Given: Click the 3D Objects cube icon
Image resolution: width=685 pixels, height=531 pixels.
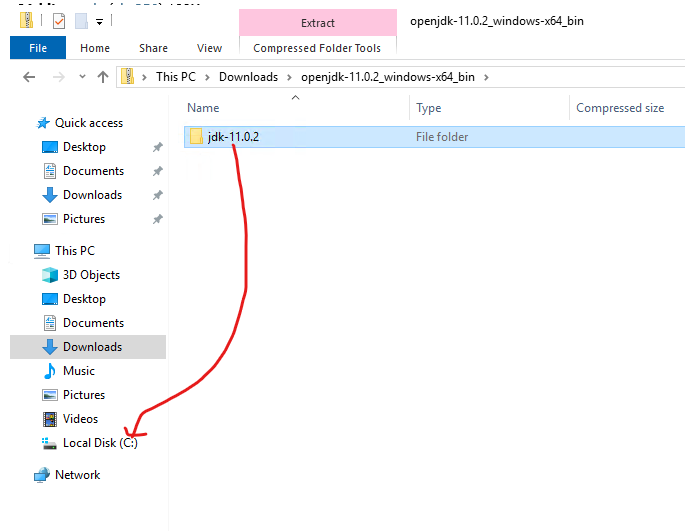Looking at the screenshot, I should coord(50,275).
